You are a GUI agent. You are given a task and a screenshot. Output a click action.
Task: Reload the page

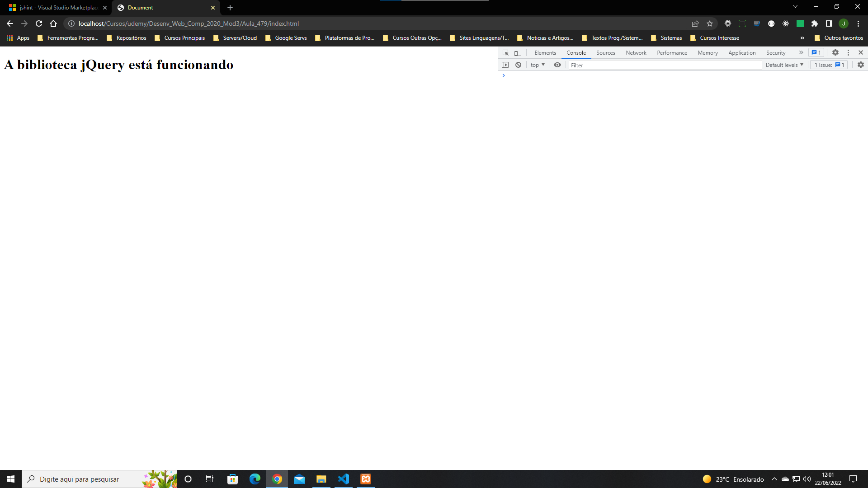39,23
